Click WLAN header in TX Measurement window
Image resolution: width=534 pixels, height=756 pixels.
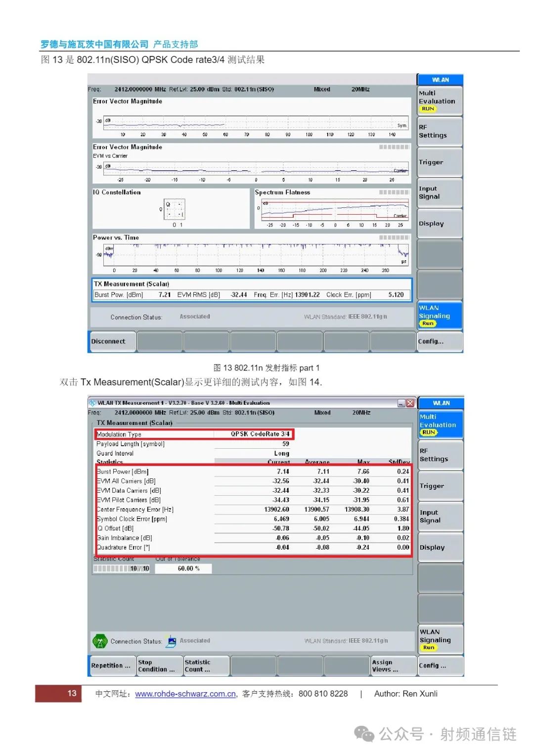(441, 403)
